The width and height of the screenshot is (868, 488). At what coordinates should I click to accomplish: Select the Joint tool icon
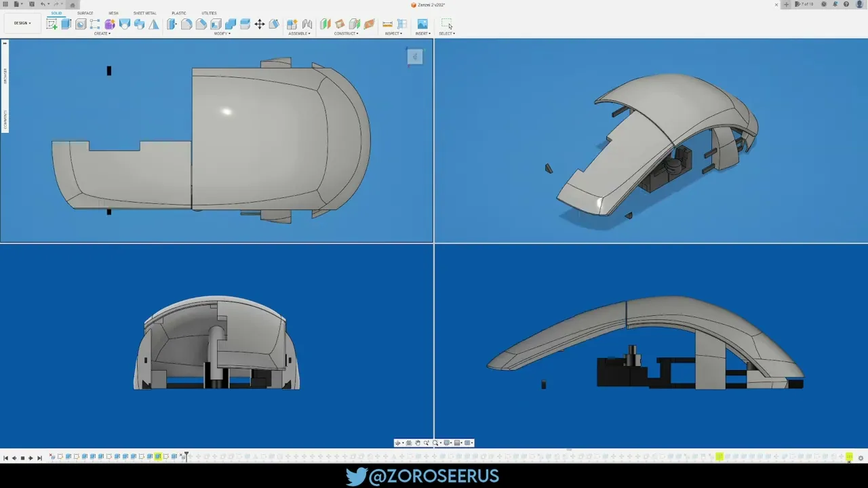coord(307,24)
